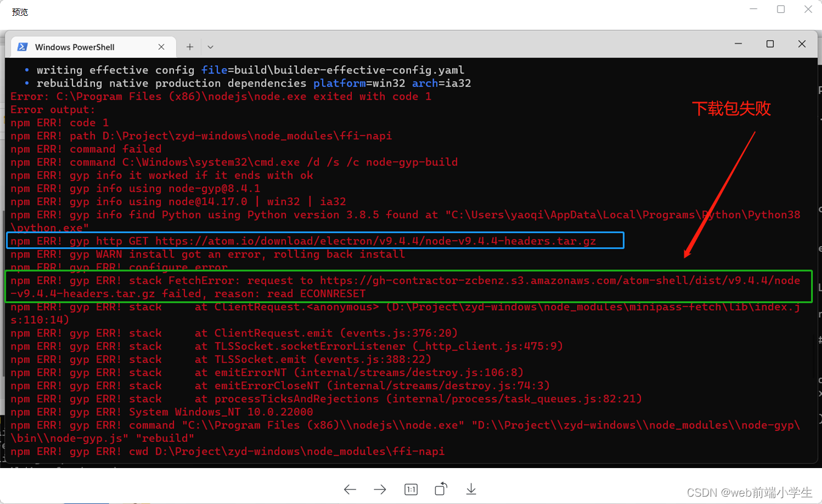Show the previous image in preview
Screen dimensions: 822x504
pos(350,489)
